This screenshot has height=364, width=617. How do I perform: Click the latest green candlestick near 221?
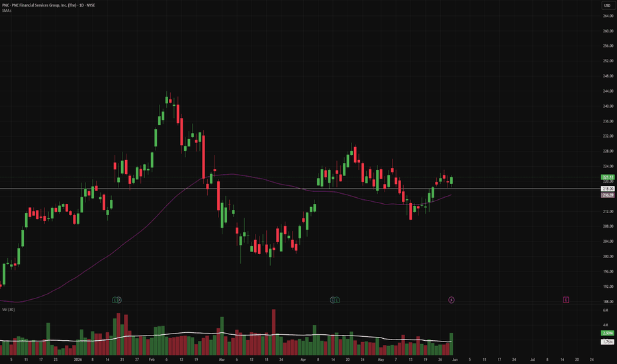(451, 180)
